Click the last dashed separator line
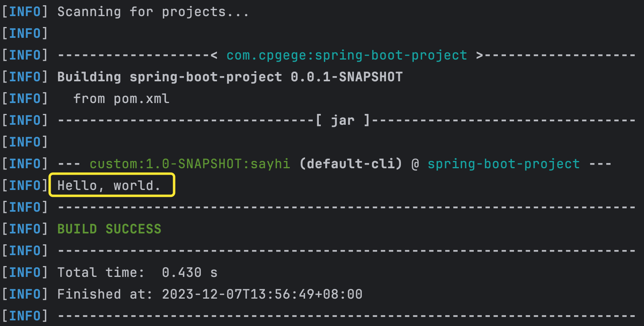This screenshot has width=644, height=326. pos(347,316)
